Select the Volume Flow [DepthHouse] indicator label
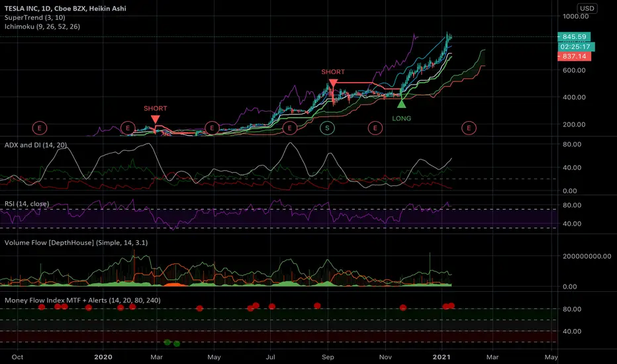Viewport: 617px width, 364px height. (76, 242)
